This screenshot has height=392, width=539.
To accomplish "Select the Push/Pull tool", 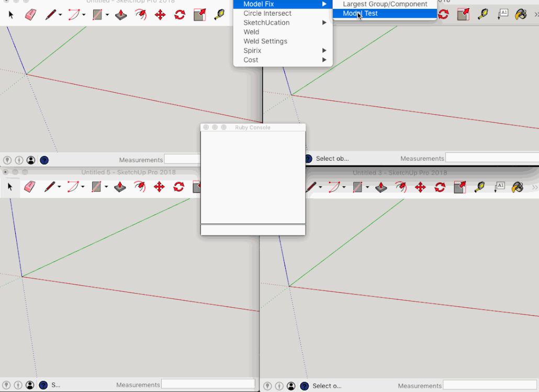I will [120, 15].
